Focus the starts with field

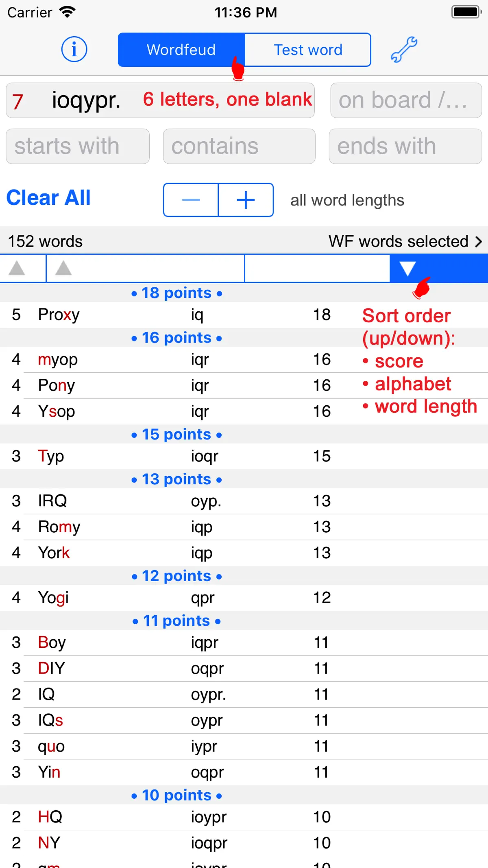(78, 146)
